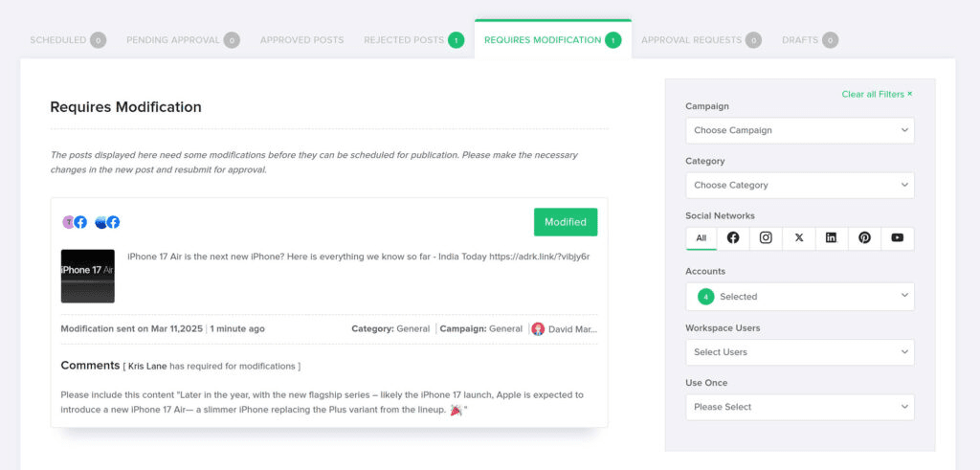The image size is (980, 470).
Task: Click the '1 minute ago' timestamp
Action: (237, 328)
